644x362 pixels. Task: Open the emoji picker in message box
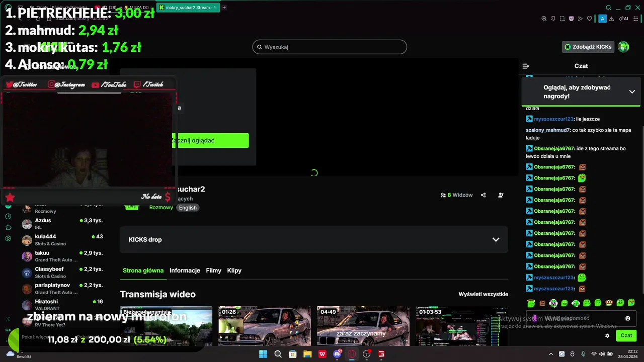627,318
